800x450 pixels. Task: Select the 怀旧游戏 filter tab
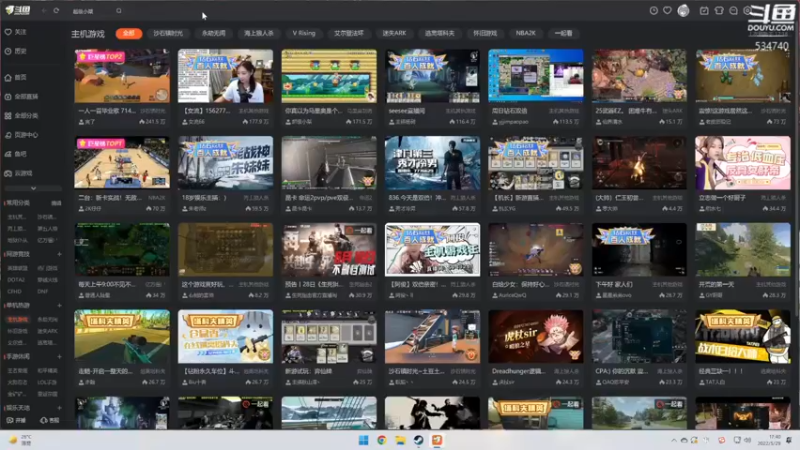485,33
